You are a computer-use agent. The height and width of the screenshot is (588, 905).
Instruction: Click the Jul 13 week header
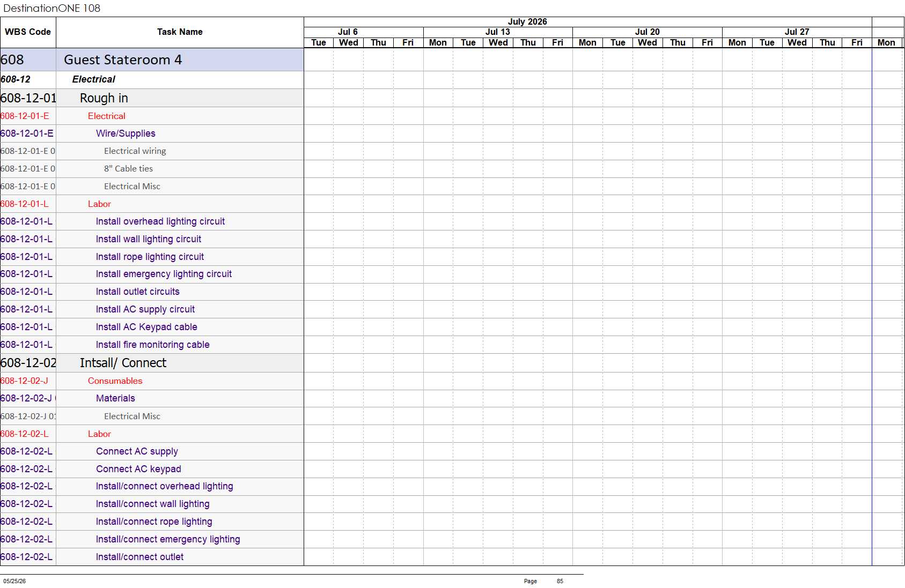[x=498, y=32]
